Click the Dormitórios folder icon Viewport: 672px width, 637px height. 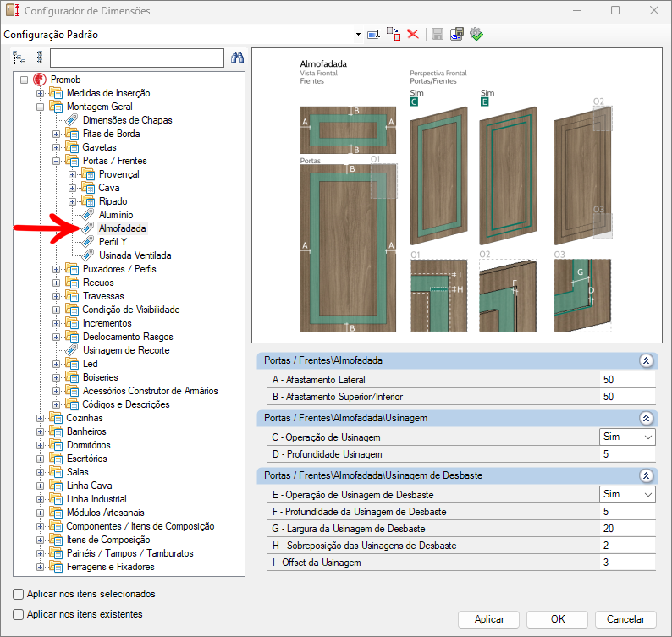click(56, 445)
